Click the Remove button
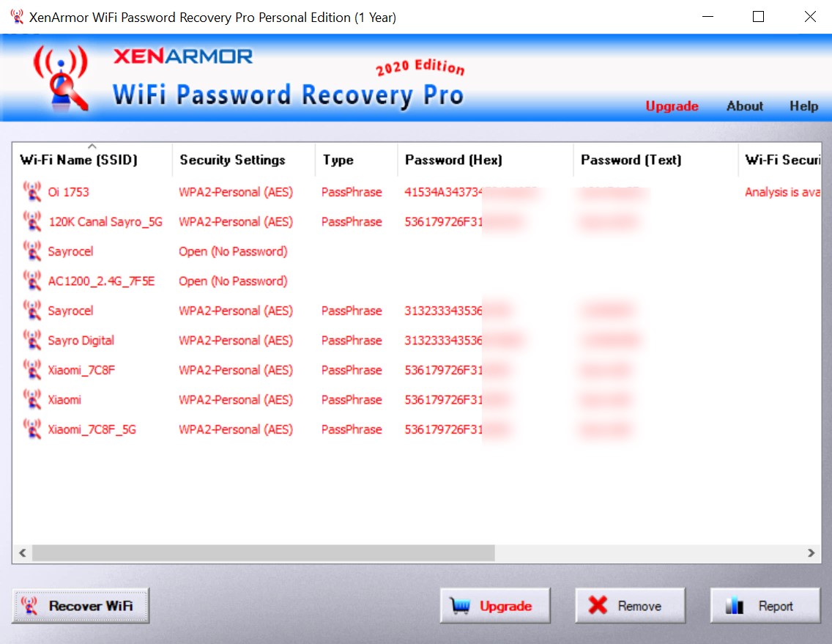 coord(630,604)
